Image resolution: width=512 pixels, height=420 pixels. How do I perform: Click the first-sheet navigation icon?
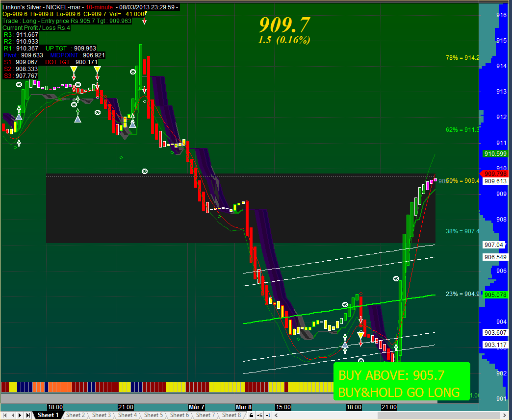pos(3,415)
